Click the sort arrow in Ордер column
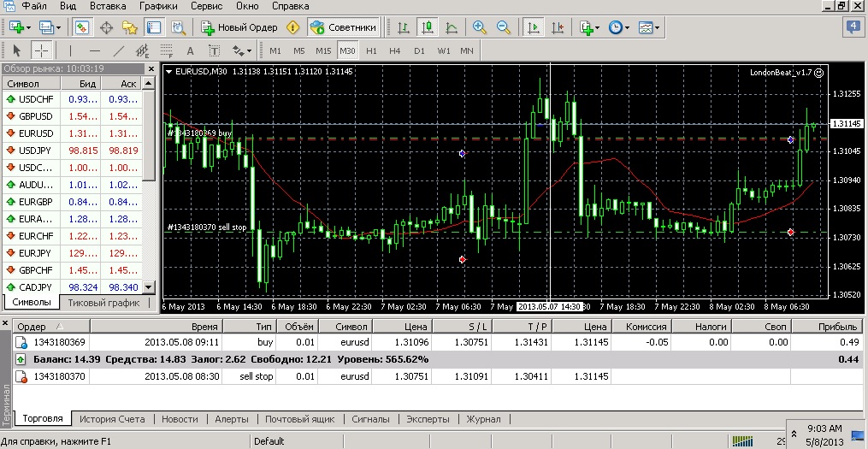868x449 pixels. (60, 327)
